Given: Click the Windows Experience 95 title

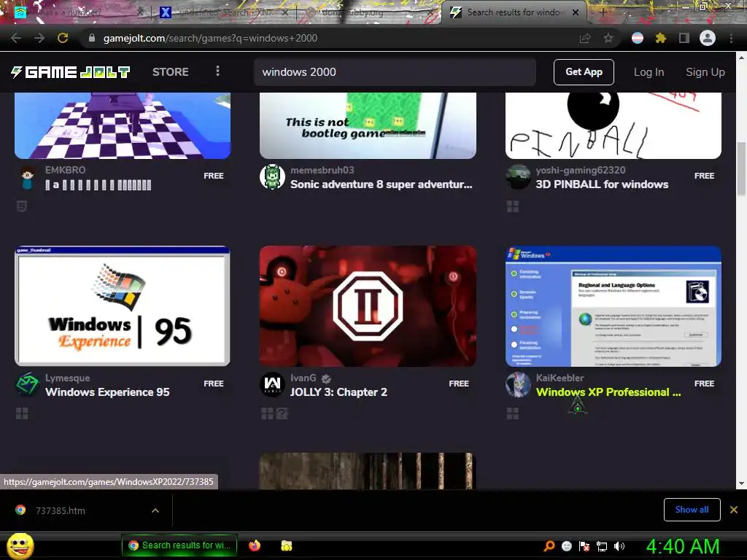Looking at the screenshot, I should (x=107, y=392).
